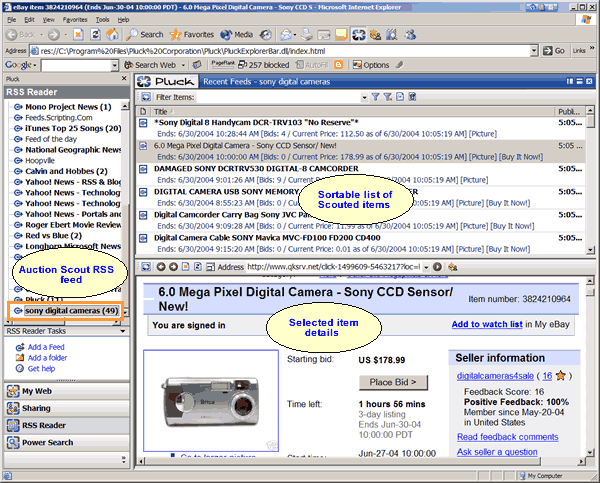
Task: Open the IE Media pane
Action: 237,35
